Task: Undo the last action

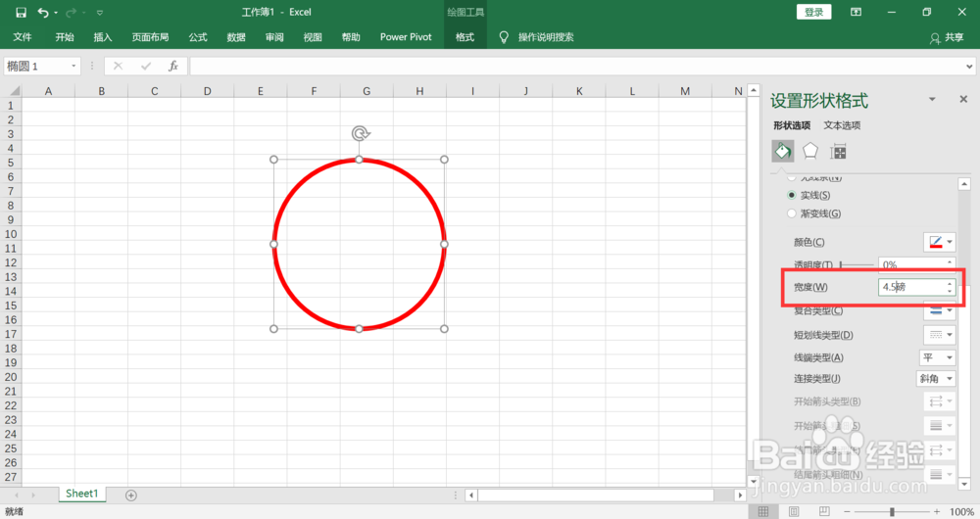Action: (42, 12)
